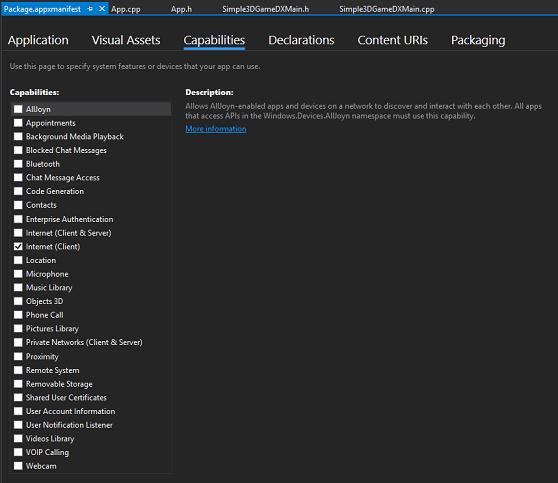Viewport: 558px width, 483px height.
Task: Open the Simple3DGameDXMain.cpp tab
Action: (x=386, y=9)
